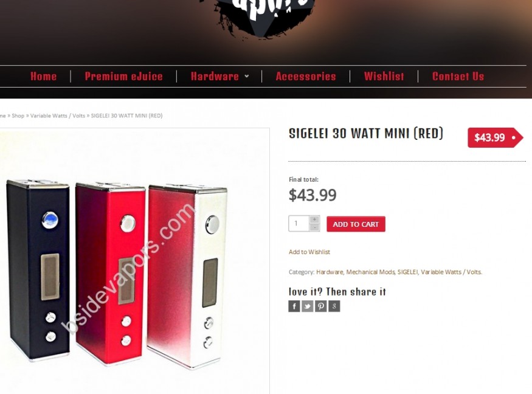Add the Sigelei mini to cart

click(356, 224)
